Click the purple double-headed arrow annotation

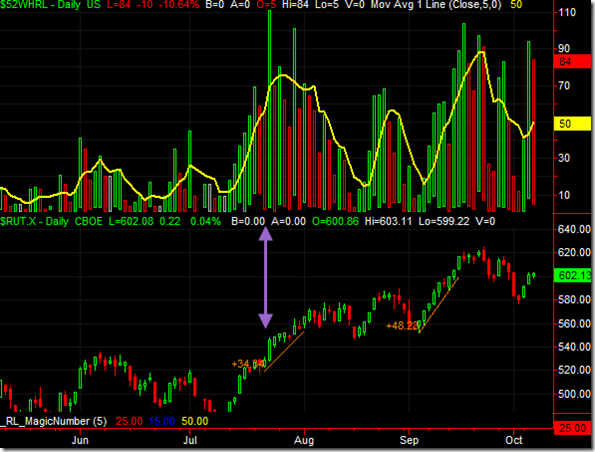[x=265, y=277]
